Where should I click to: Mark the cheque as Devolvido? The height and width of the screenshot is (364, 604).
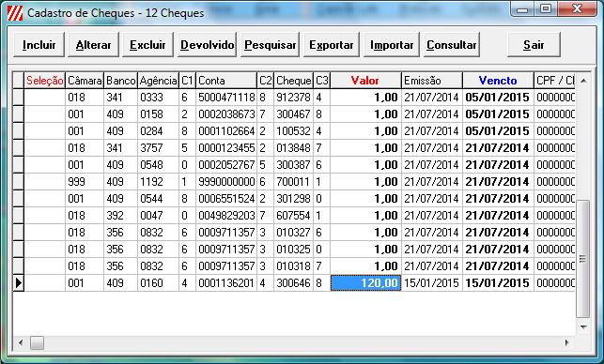pyautogui.click(x=208, y=45)
